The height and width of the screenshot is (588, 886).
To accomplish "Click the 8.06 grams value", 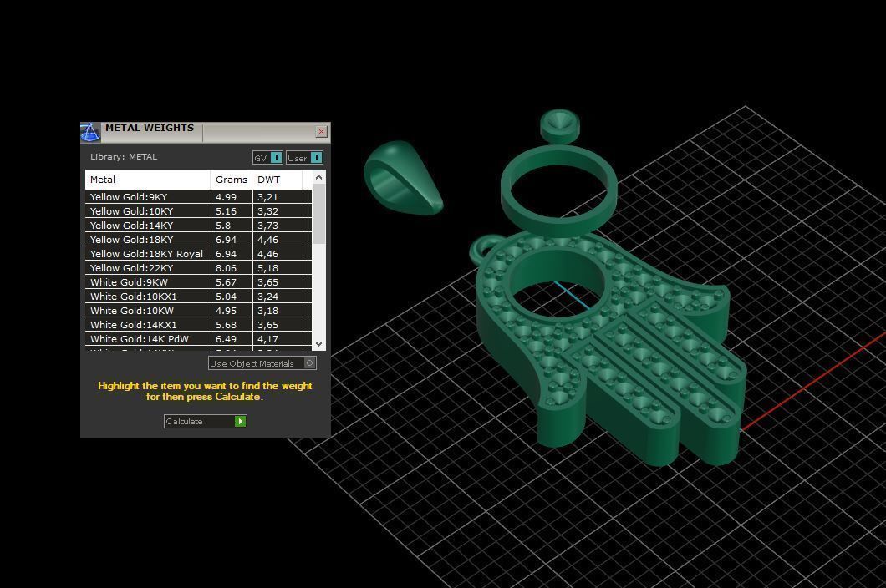I will click(226, 268).
